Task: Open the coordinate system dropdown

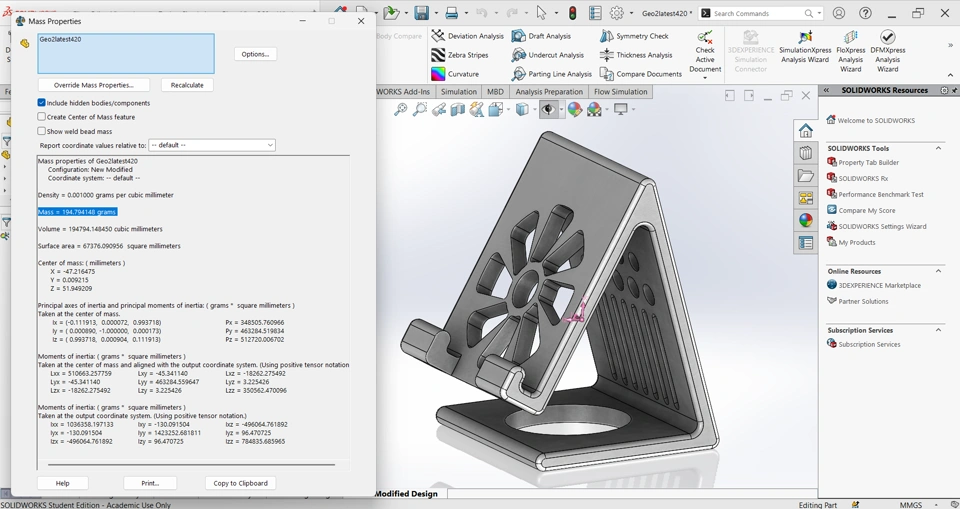Action: click(212, 145)
